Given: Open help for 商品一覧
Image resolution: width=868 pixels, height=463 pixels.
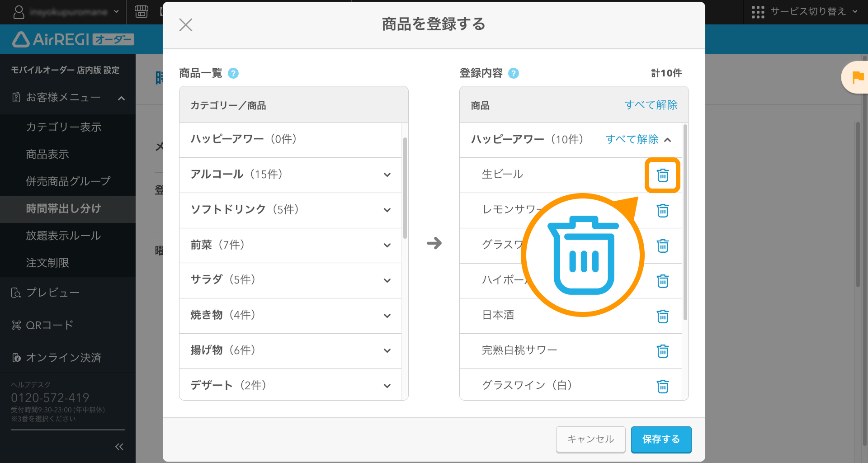Looking at the screenshot, I should pos(233,73).
